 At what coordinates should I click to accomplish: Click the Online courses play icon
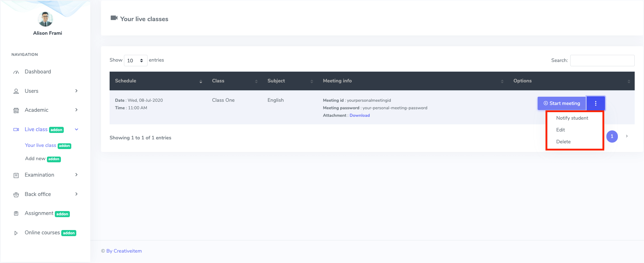(x=16, y=233)
